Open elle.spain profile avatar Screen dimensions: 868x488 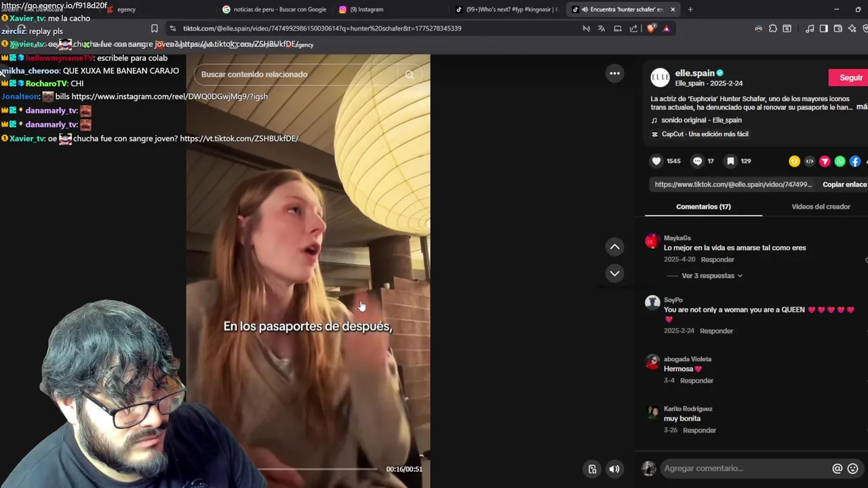(x=660, y=77)
